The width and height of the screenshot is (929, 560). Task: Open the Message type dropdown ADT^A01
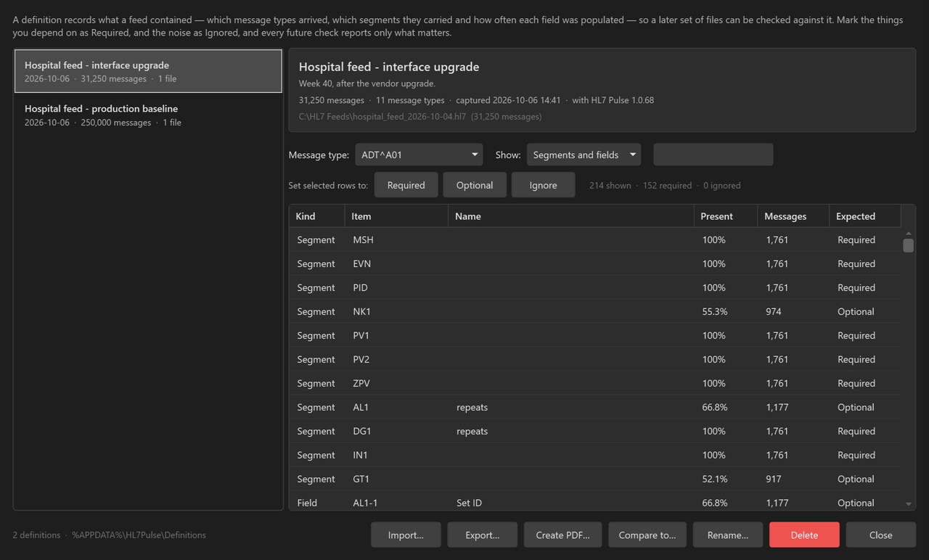click(x=419, y=155)
